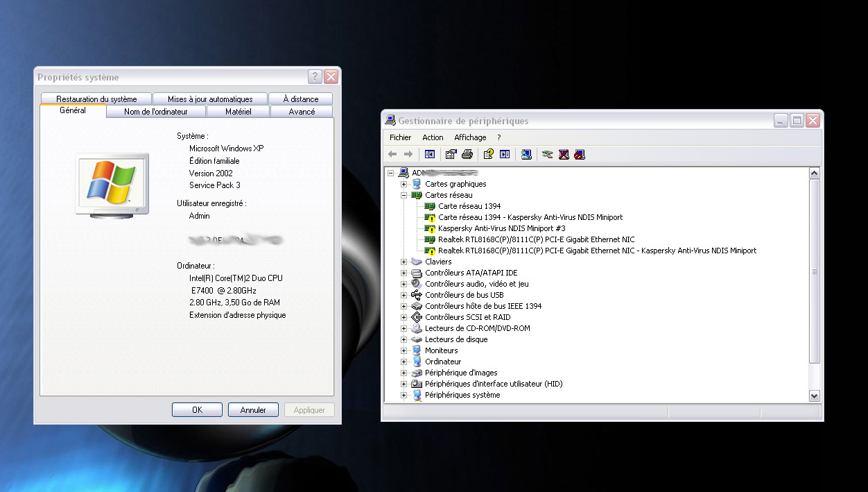Click the Properties toolbar icon in Device Manager
The image size is (868, 492).
451,154
